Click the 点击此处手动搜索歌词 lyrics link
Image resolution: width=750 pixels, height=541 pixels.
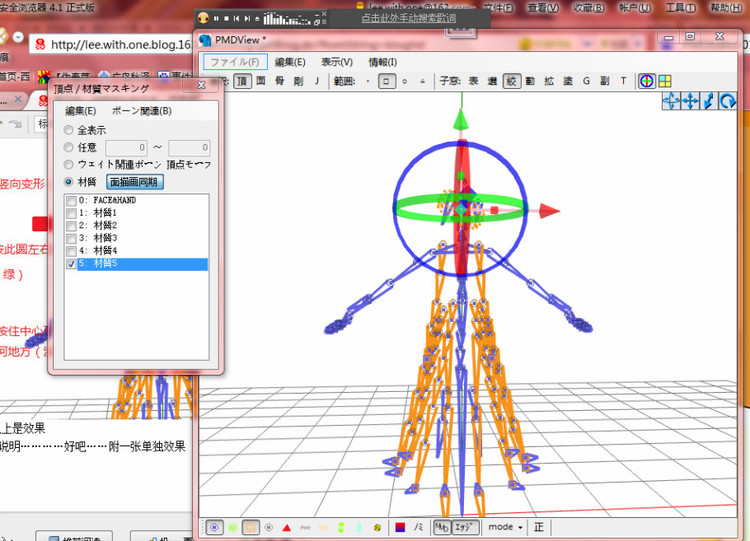[x=408, y=18]
